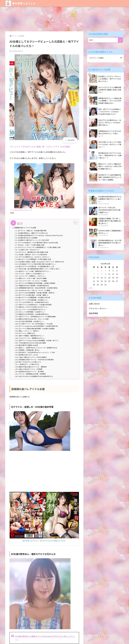The image size is (129, 644).
Task: Click the その他の記事はこちら heading list icon
Action: [x=89, y=52]
